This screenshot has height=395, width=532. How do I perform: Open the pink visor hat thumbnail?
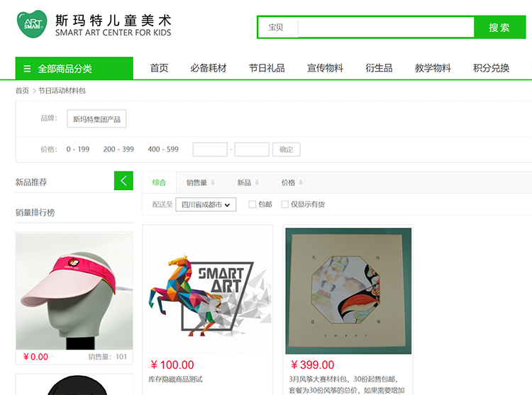pos(74,291)
